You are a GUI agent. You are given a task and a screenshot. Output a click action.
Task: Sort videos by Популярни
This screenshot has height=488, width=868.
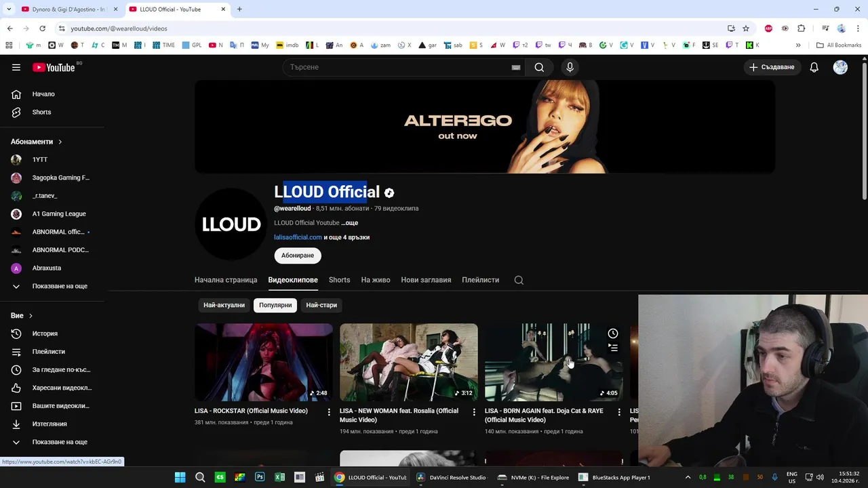[x=275, y=305]
